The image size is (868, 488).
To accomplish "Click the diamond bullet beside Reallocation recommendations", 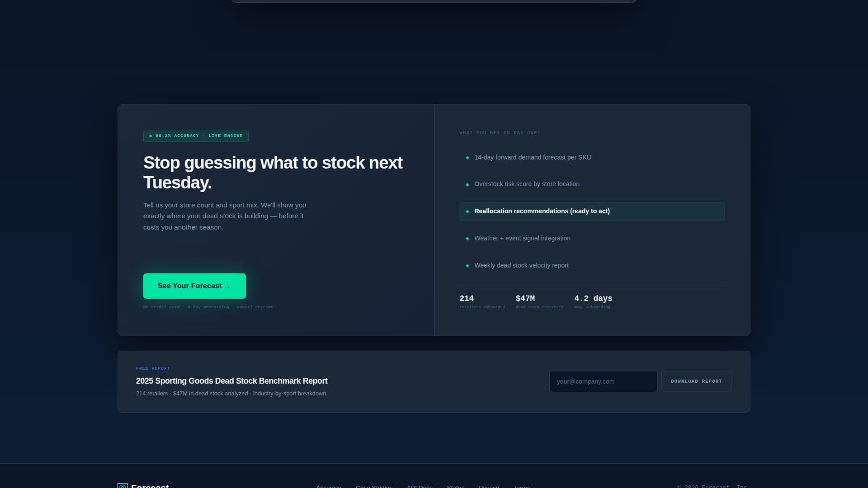I will coord(467,211).
